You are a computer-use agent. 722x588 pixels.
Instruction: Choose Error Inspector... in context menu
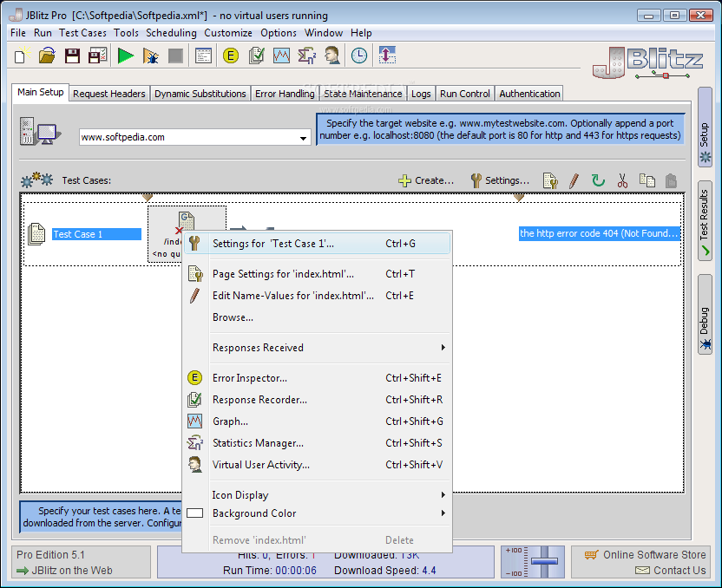click(x=316, y=378)
